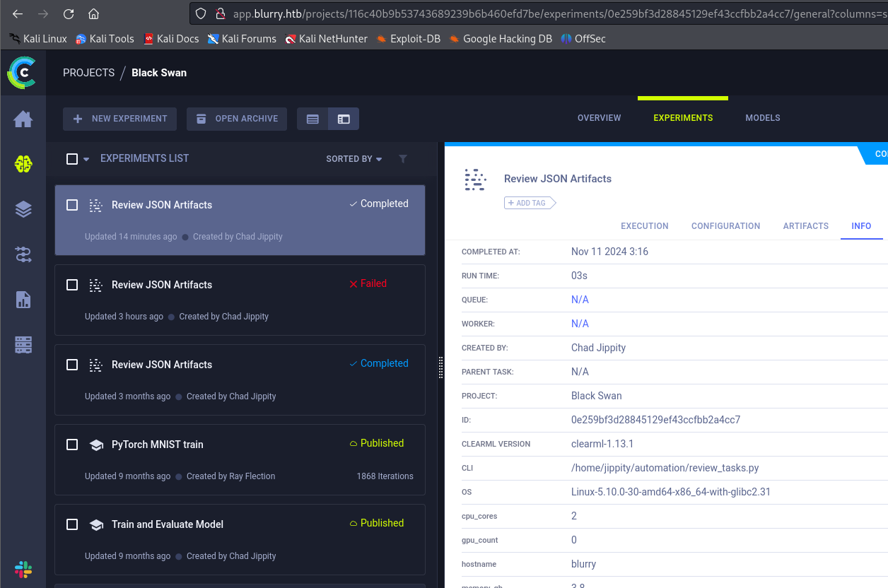Switch to the Models tab
The width and height of the screenshot is (888, 588).
[x=762, y=118]
